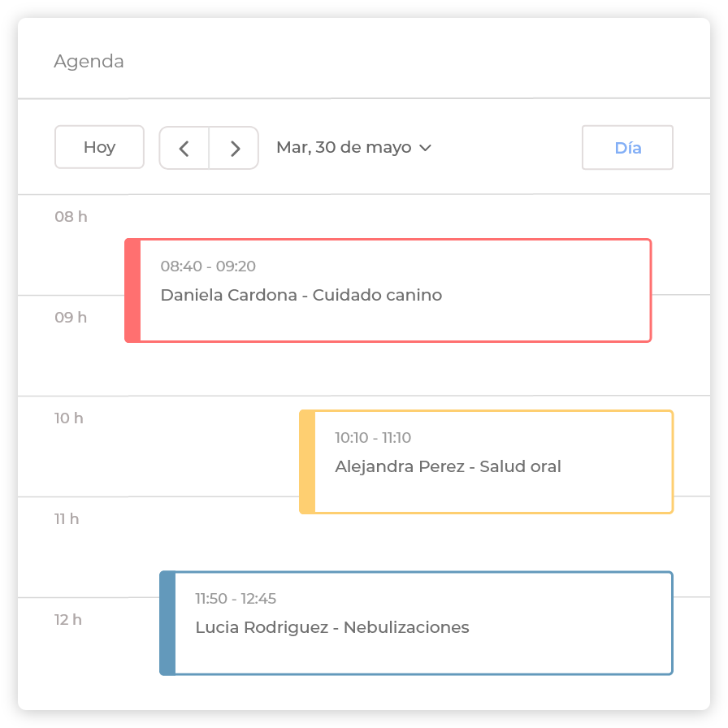Select the 08 h time slot label

tap(71, 217)
